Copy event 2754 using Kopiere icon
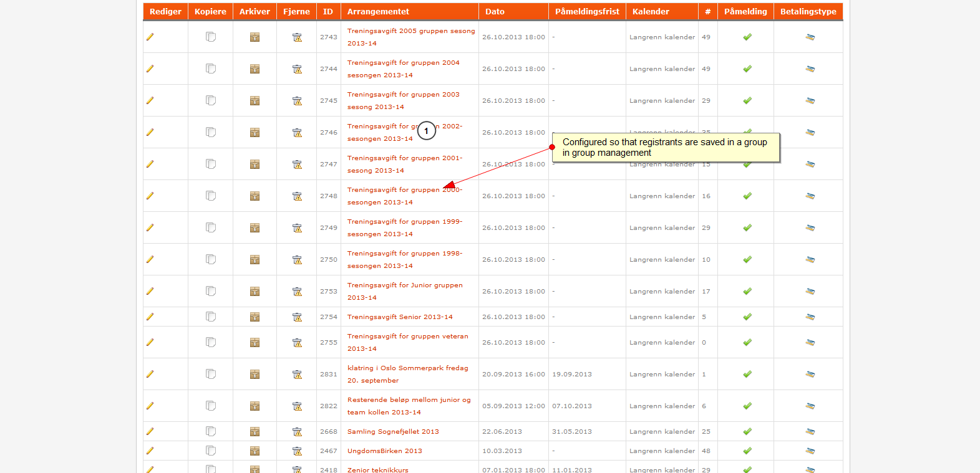The image size is (980, 473). 211,317
